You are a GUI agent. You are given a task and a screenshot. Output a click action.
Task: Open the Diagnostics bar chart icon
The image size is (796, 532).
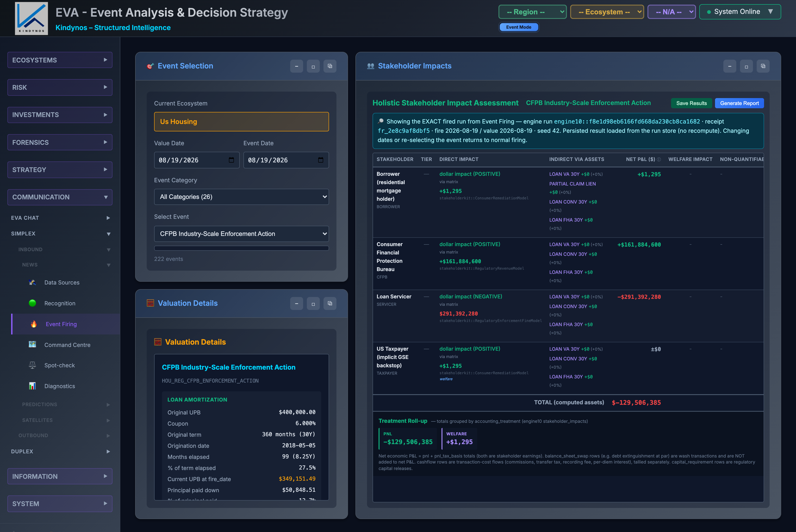click(x=33, y=386)
